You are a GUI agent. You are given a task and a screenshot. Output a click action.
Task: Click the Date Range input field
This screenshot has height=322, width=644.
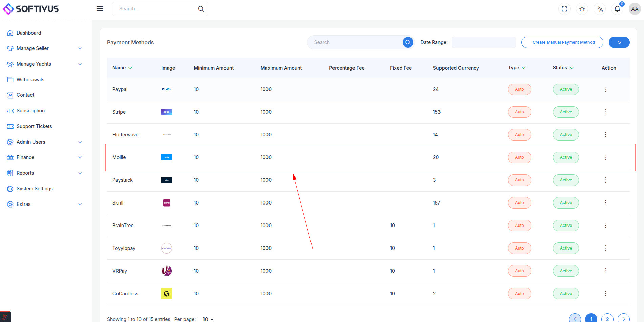(x=484, y=42)
